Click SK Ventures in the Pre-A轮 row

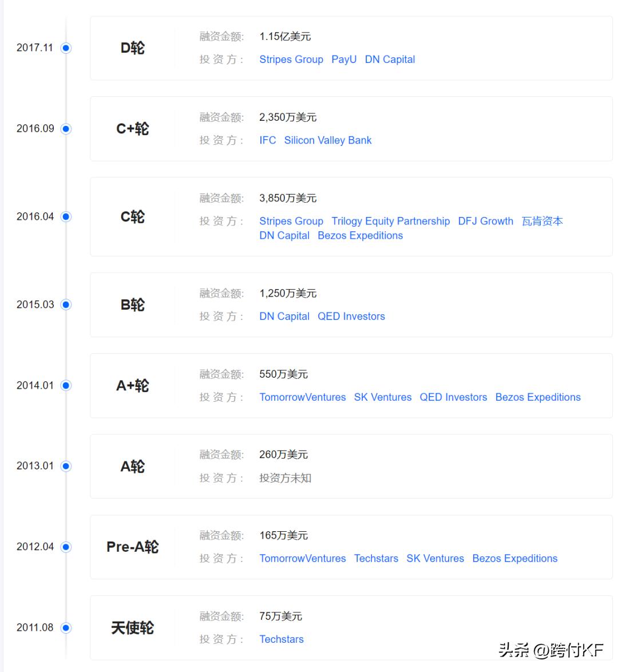435,558
